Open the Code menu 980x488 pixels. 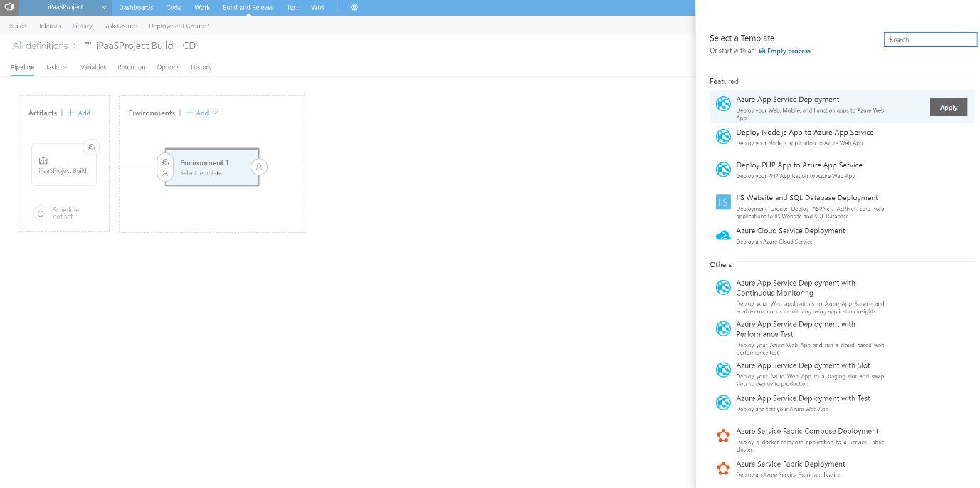(174, 8)
